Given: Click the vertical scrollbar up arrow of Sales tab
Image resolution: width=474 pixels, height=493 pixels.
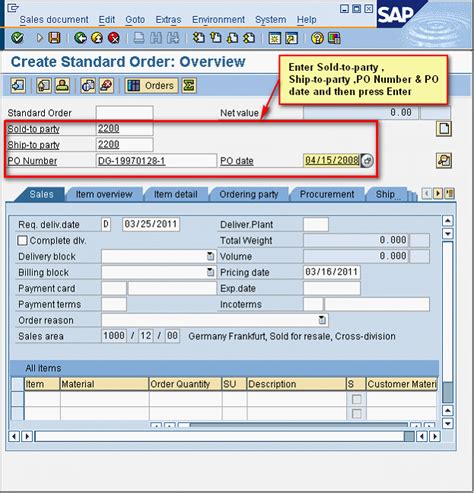Looking at the screenshot, I should 447,221.
